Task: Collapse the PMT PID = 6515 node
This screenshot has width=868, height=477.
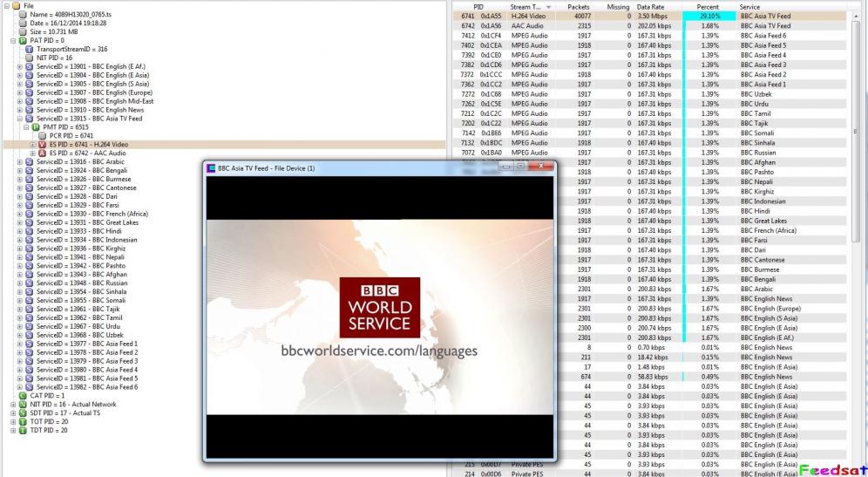Action: click(26, 126)
